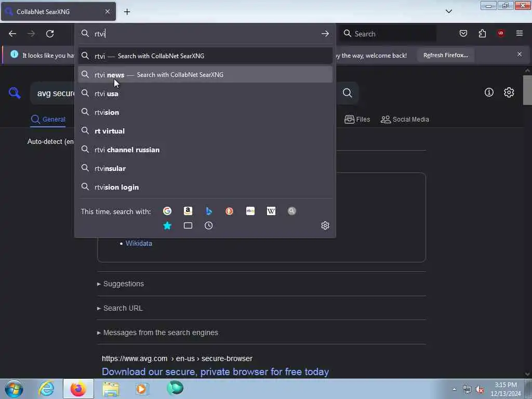Select the CollabNet SearXNG browser tab
The image size is (532, 399).
point(58,11)
